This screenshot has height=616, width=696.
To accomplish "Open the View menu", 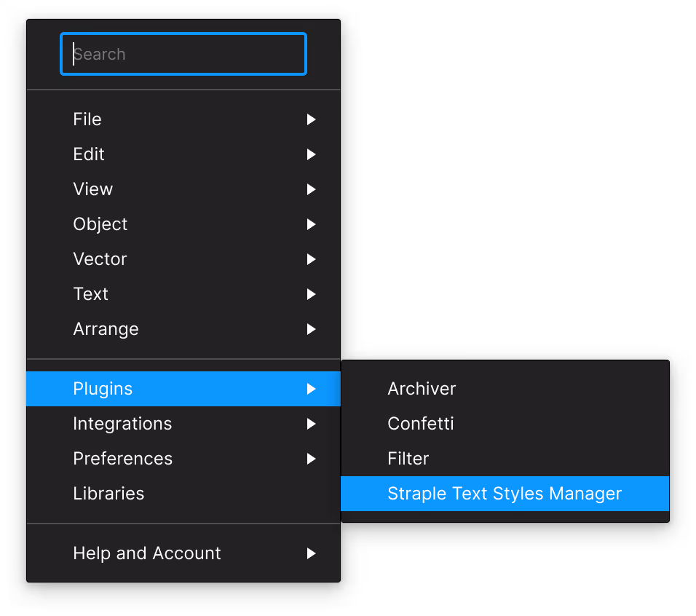I will click(x=183, y=189).
